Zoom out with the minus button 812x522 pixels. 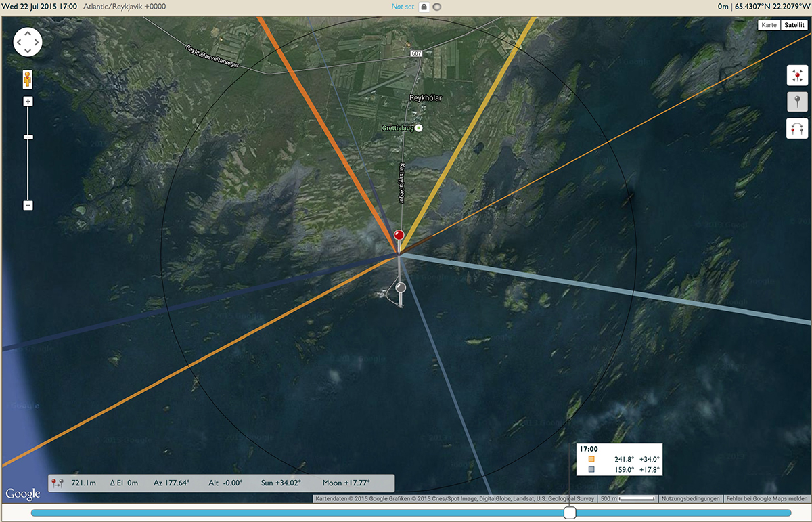[28, 205]
